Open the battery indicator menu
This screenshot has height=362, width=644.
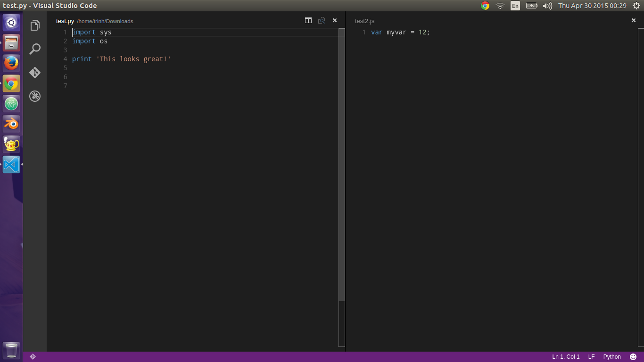pos(531,6)
